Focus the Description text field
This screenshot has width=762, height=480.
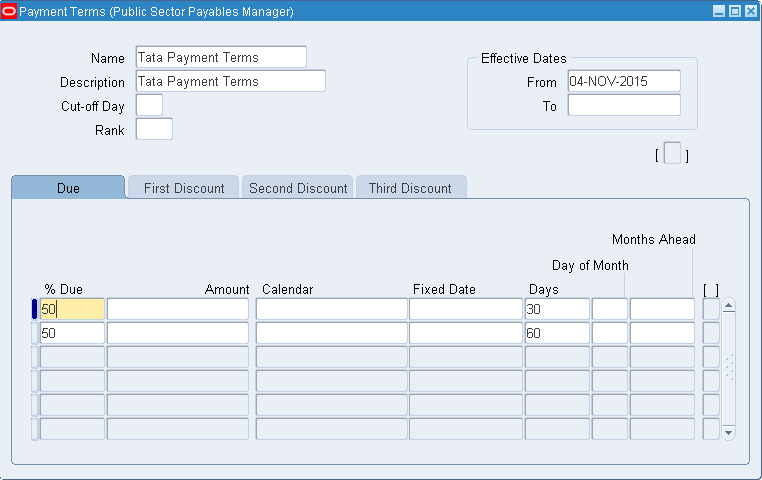click(x=230, y=81)
